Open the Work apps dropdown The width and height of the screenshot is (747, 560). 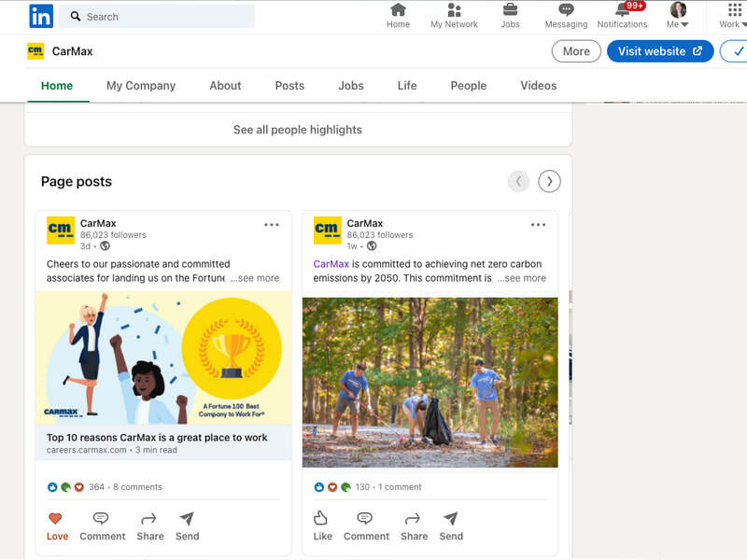click(x=731, y=16)
